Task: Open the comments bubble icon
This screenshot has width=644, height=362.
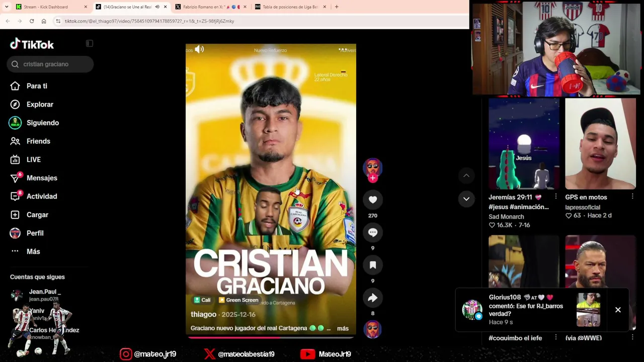Action: click(x=373, y=232)
